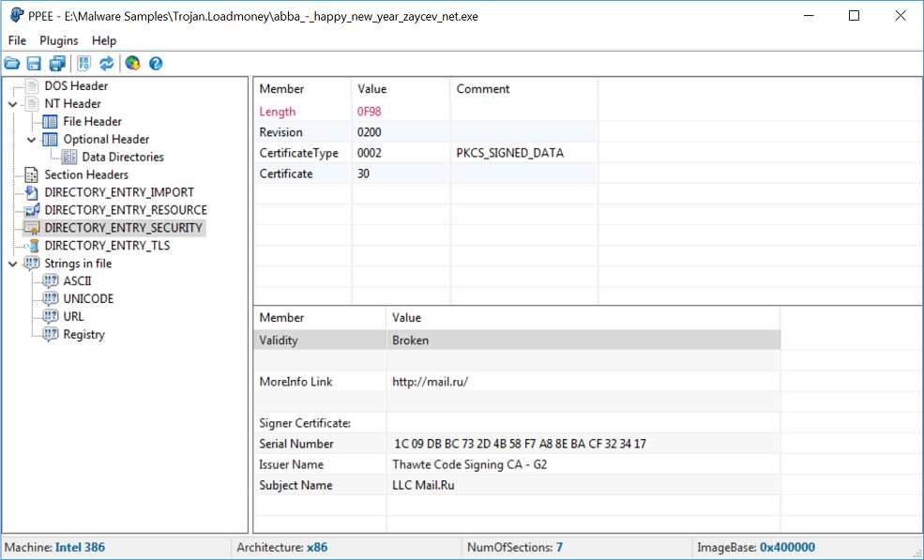Click the http://mail.ru/ MoreInfo link value
The width and height of the screenshot is (924, 560).
(431, 382)
